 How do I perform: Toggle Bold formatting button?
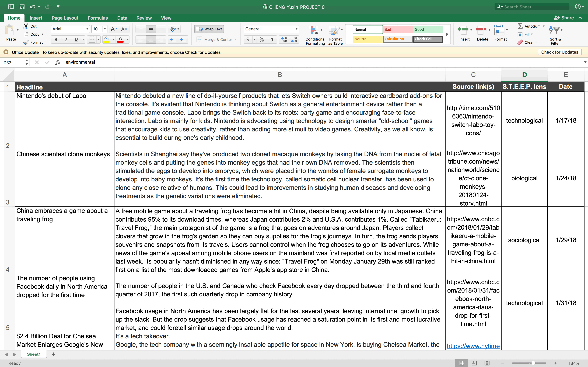point(56,39)
